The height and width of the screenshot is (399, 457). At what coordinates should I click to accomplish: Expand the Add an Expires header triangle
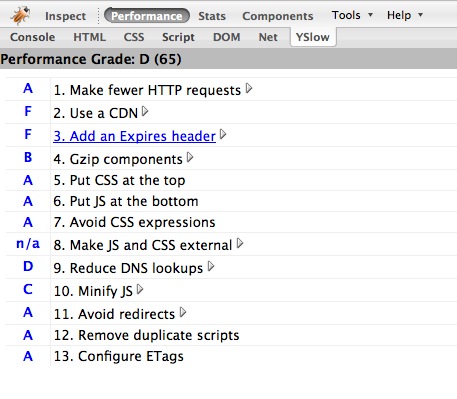pos(223,135)
